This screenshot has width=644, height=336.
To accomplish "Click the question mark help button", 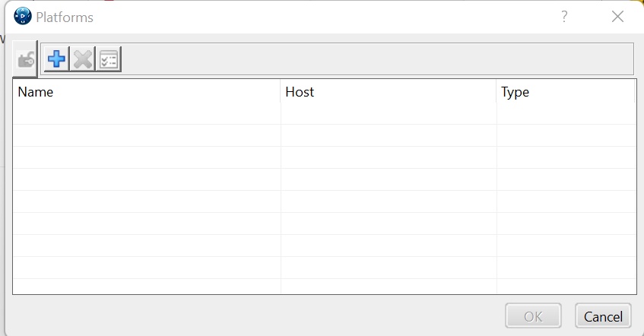I will coord(564,17).
